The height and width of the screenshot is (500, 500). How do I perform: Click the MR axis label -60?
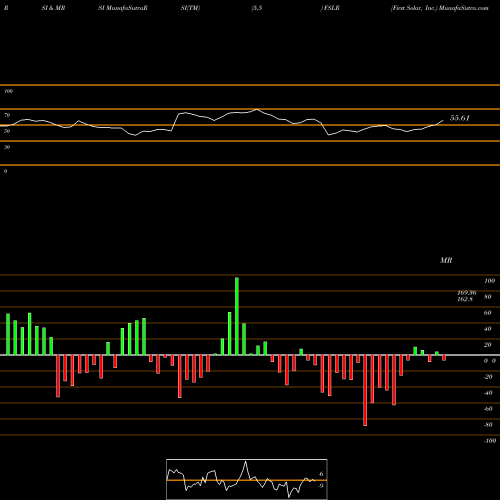(488, 409)
